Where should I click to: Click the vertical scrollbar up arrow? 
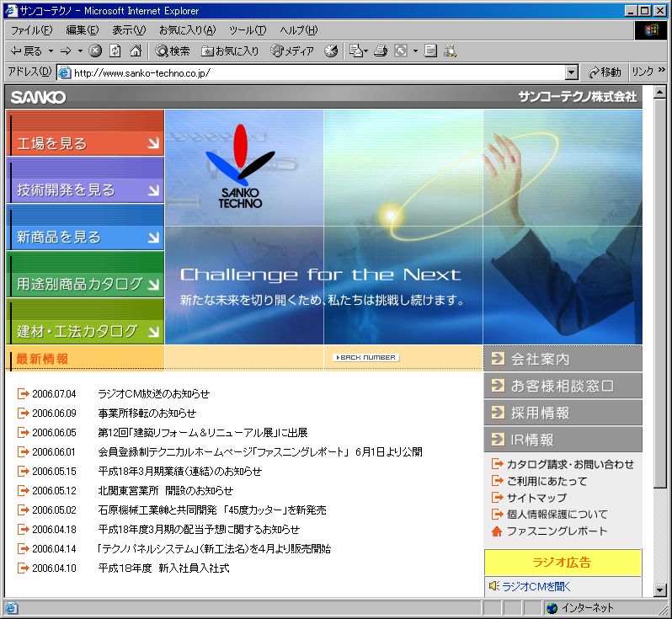point(660,92)
